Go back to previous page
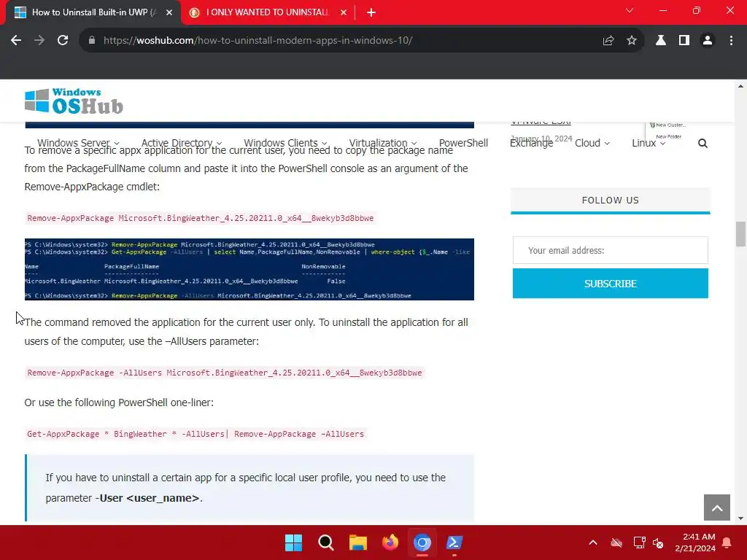The height and width of the screenshot is (560, 747). (x=16, y=41)
